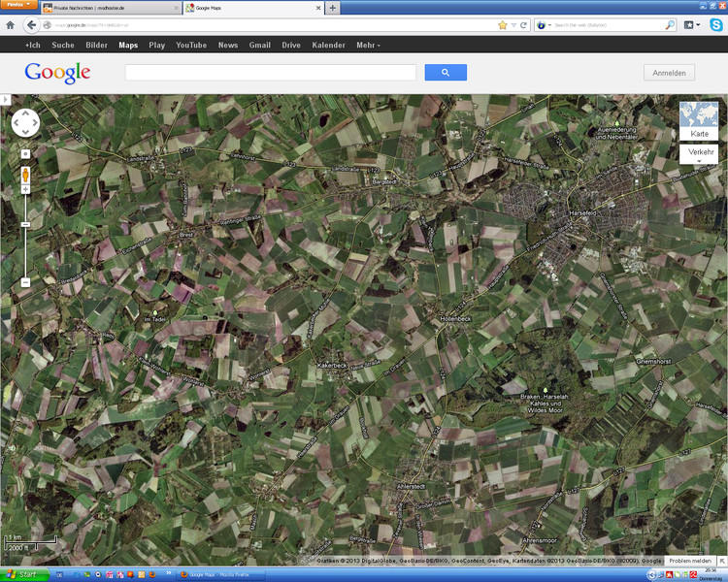The image size is (728, 582).
Task: Click the magnifier in the web search box
Action: click(x=670, y=25)
